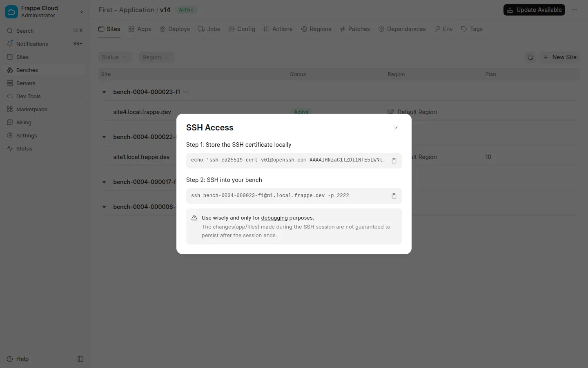Open Search in the sidebar

[x=45, y=31]
